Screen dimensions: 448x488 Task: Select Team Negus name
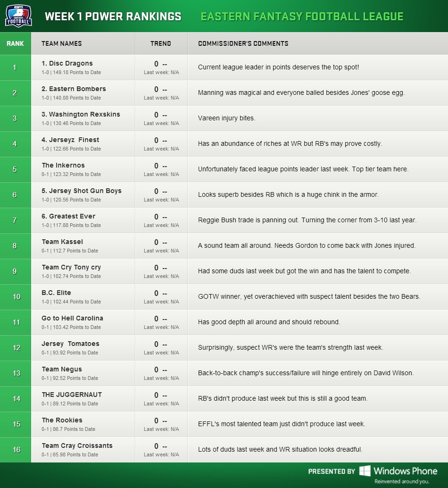pos(62,370)
